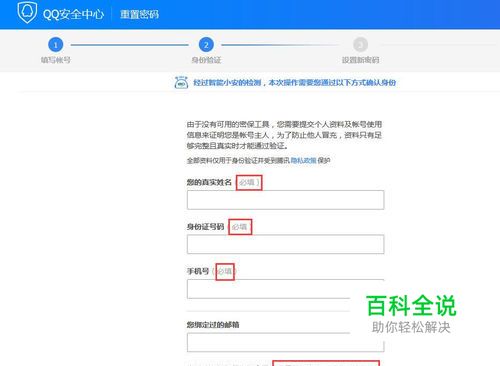The image size is (500, 366).
Task: Click the 手机号 field label
Action: 198,271
